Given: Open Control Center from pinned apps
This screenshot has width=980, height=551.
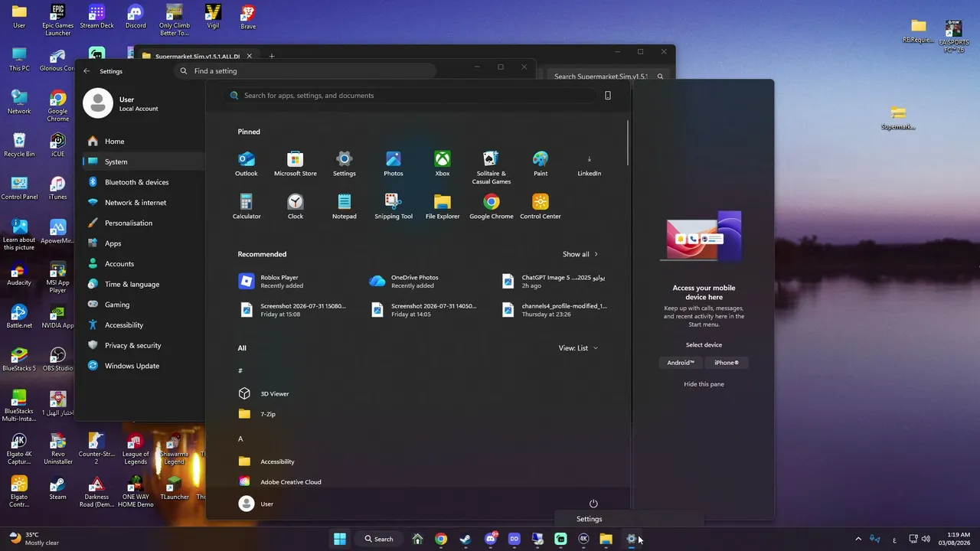Looking at the screenshot, I should pos(541,207).
